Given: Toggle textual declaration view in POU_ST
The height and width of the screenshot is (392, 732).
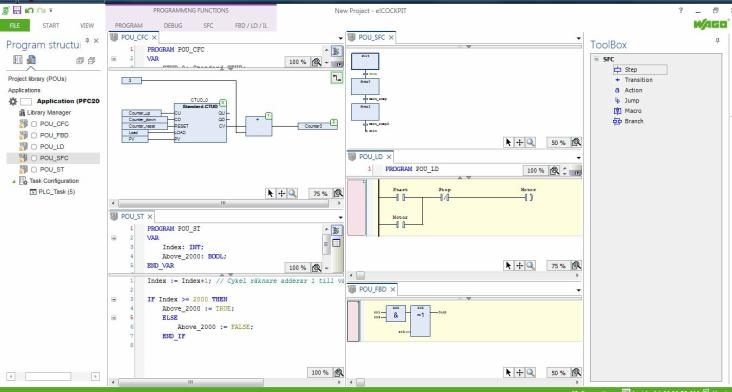Looking at the screenshot, I should click(337, 231).
